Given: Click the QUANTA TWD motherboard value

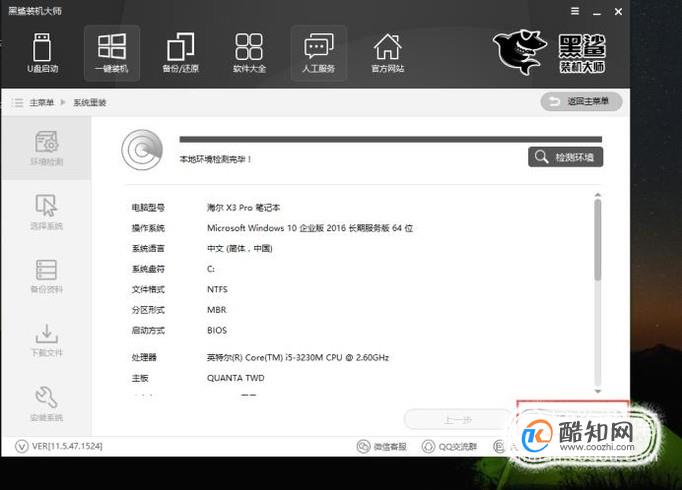Looking at the screenshot, I should 235,378.
